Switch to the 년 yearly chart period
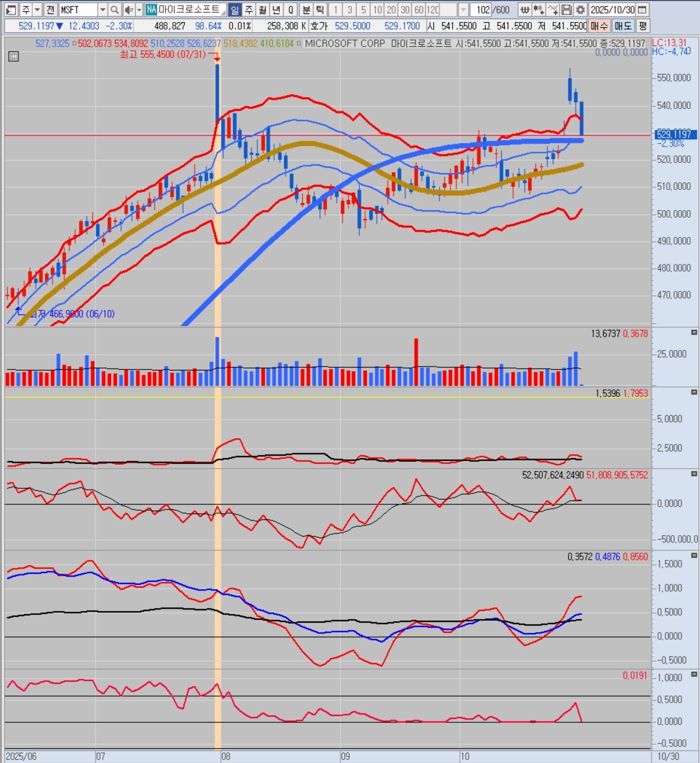Screen dimensions: 700x763 pyautogui.click(x=276, y=9)
